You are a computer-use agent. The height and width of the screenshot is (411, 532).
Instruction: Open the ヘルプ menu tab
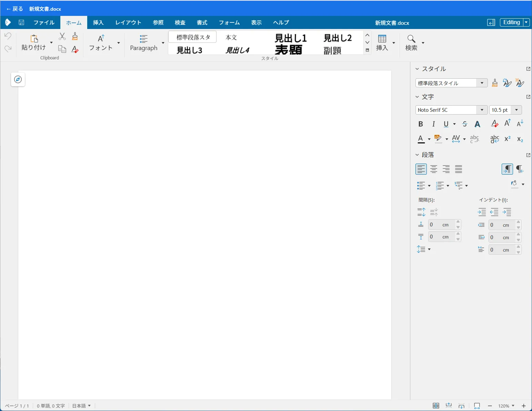click(x=281, y=22)
